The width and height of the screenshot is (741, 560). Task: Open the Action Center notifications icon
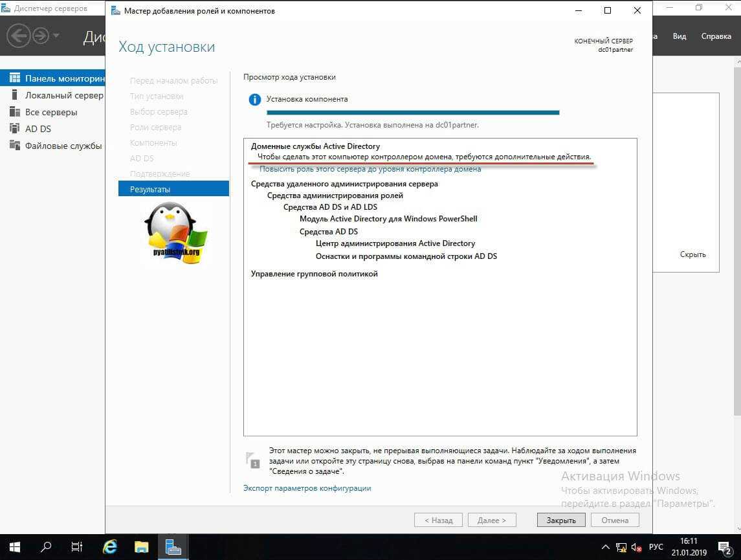tap(724, 547)
